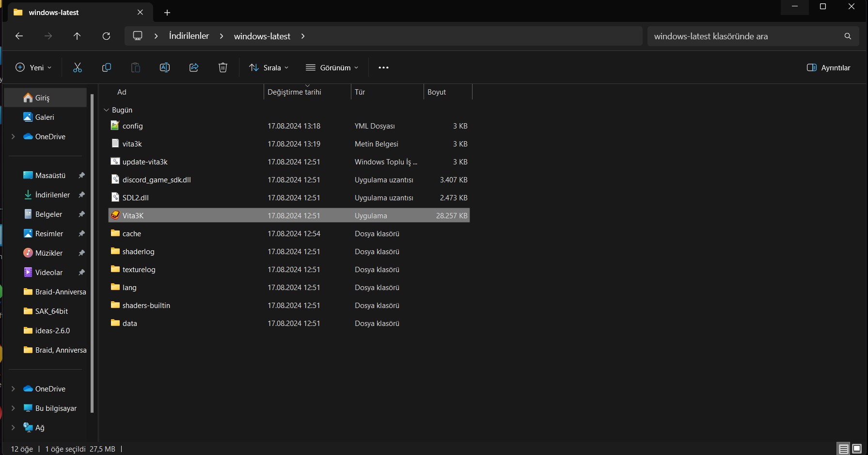The height and width of the screenshot is (455, 868).
Task: Navigate back with the left arrow
Action: (x=19, y=36)
